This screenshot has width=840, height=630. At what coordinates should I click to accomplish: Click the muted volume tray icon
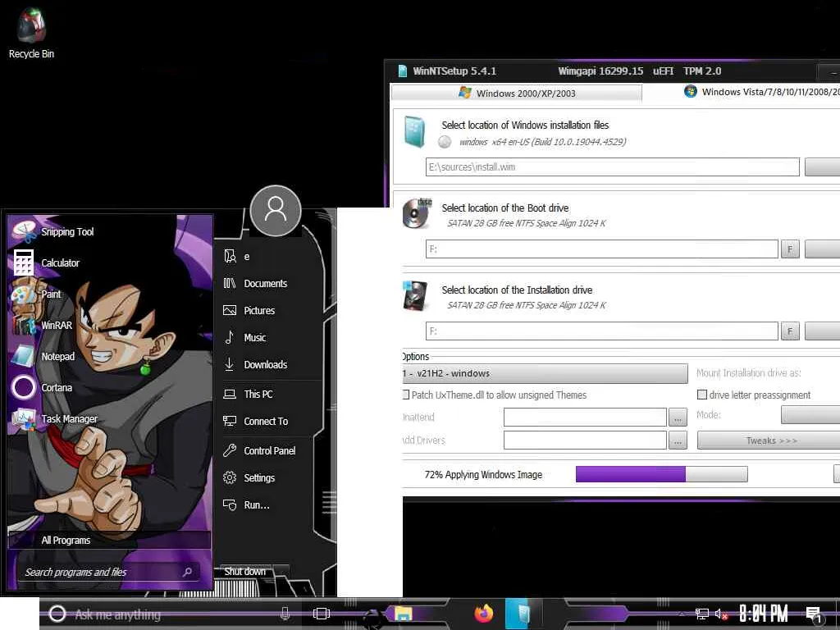pos(722,614)
